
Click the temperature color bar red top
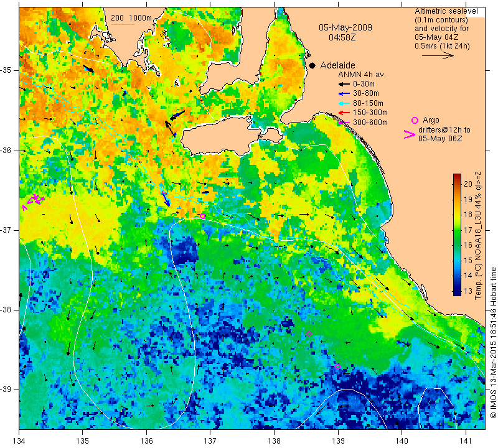click(x=457, y=177)
